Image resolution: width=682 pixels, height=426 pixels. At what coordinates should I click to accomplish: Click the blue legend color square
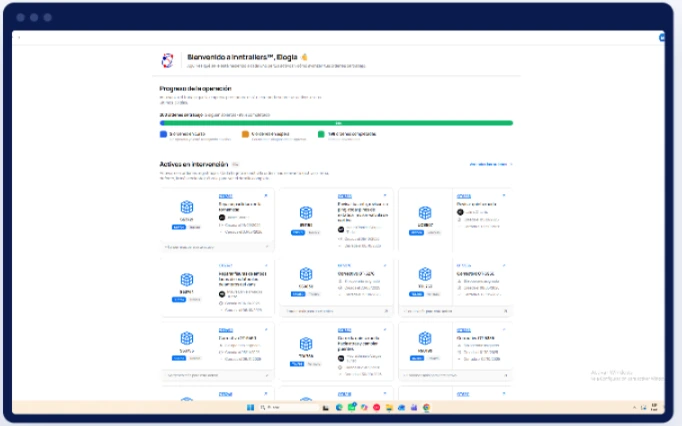tap(164, 134)
